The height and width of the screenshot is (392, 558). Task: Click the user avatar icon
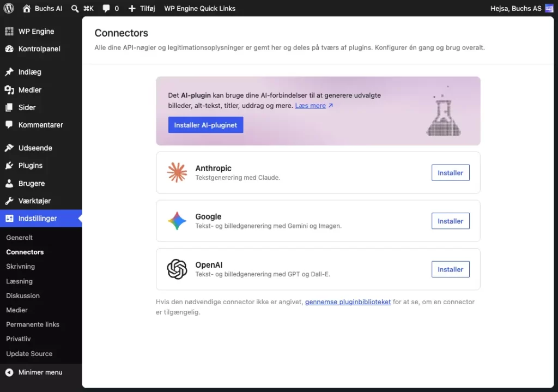click(549, 8)
